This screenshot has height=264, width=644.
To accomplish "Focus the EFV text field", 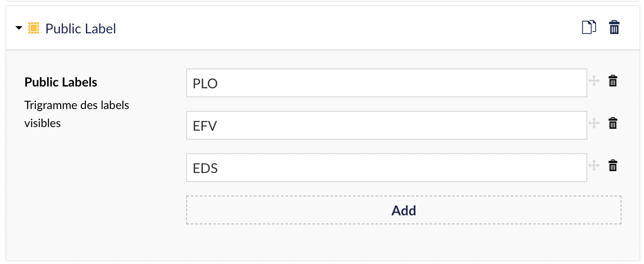I will pos(387,125).
